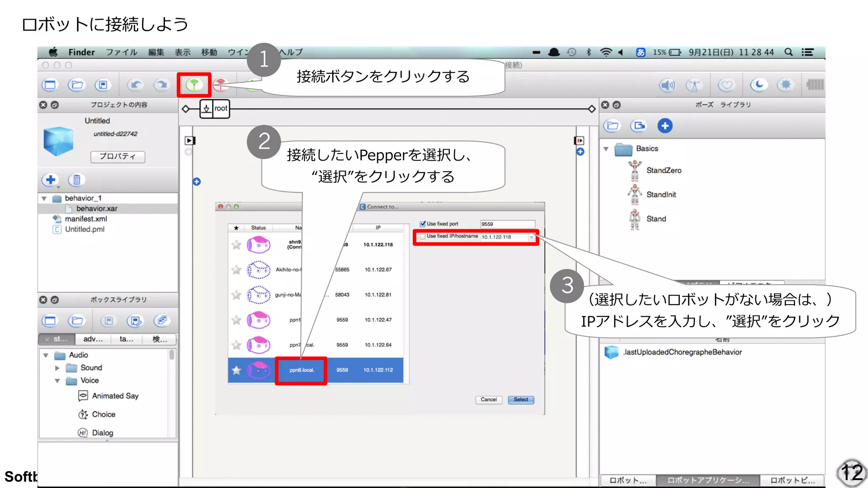Click the undo arrow icon
The height and width of the screenshot is (488, 868).
point(136,85)
